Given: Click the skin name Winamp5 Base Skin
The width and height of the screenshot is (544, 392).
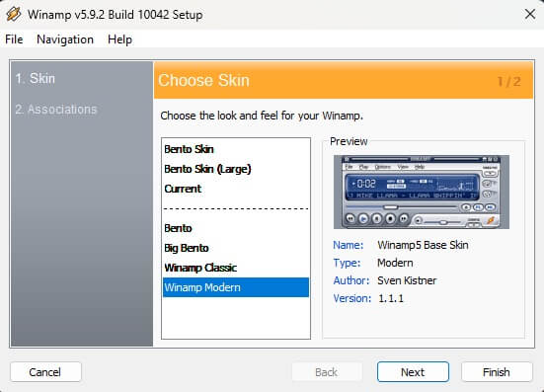Looking at the screenshot, I should point(423,245).
